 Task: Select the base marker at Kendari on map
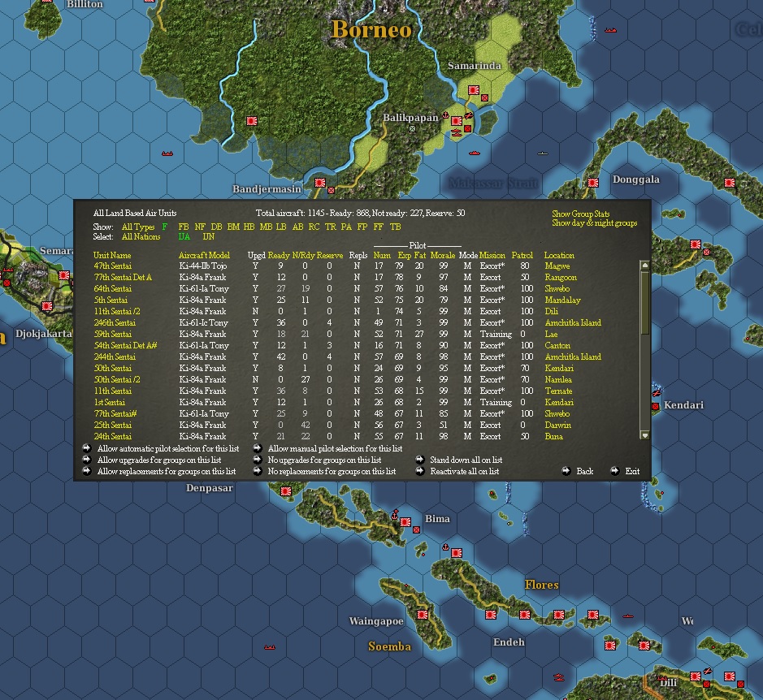point(656,406)
